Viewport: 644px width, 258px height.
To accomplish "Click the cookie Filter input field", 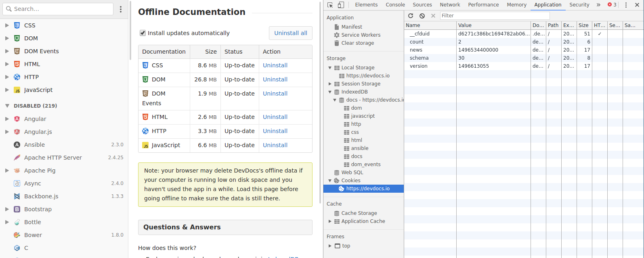I will click(495, 16).
